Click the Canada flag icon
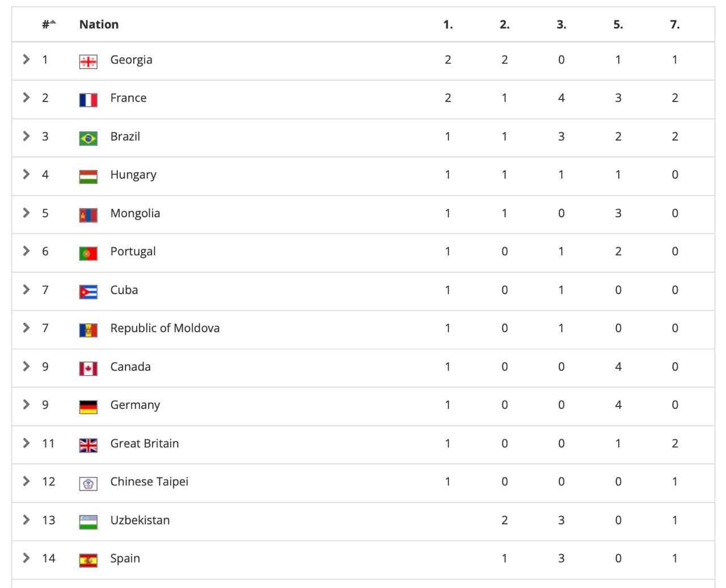Viewport: 726px width, 588px height. point(88,369)
